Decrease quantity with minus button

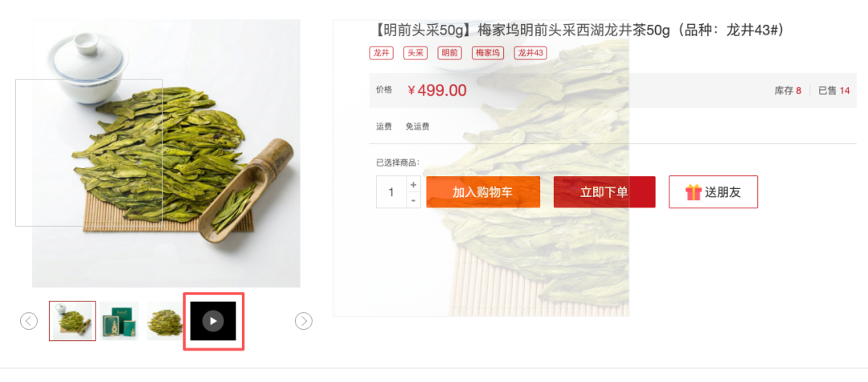pyautogui.click(x=414, y=200)
